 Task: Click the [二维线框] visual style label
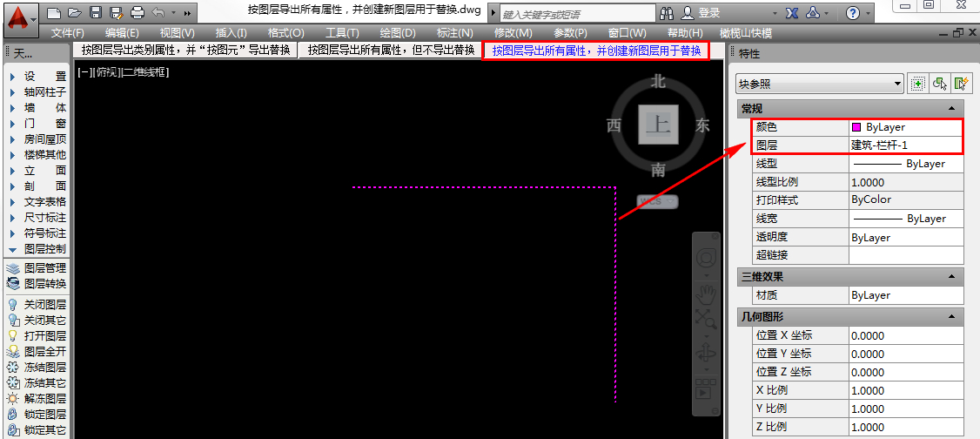[x=146, y=72]
